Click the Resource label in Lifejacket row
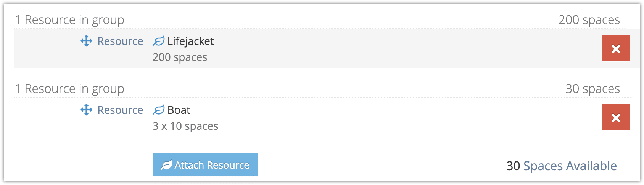The height and width of the screenshot is (185, 644). tap(120, 41)
